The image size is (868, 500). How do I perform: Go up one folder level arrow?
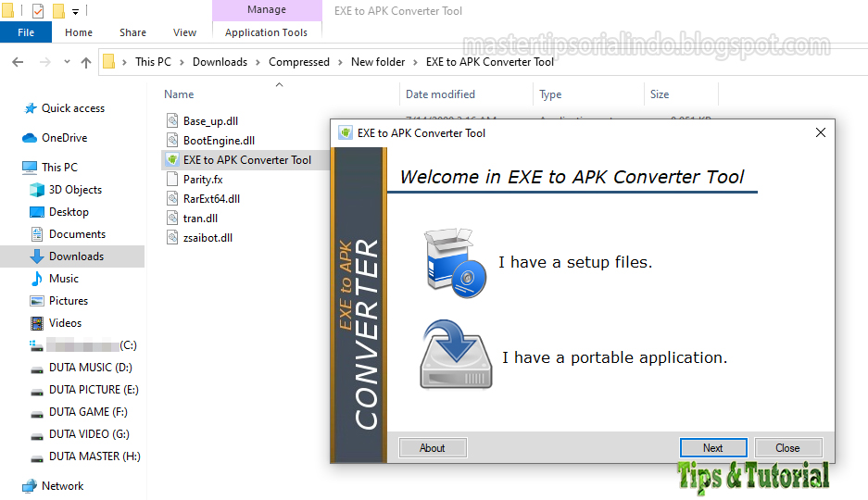[x=86, y=62]
